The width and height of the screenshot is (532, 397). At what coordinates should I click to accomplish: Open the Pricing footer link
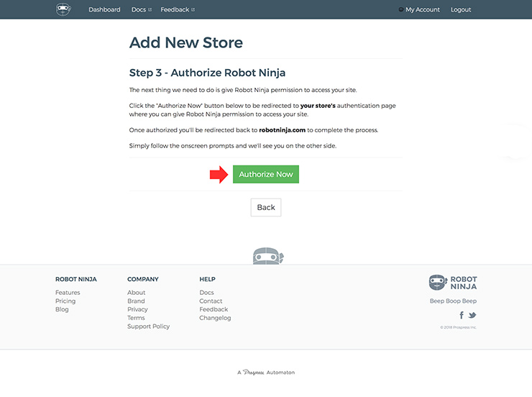click(x=65, y=301)
